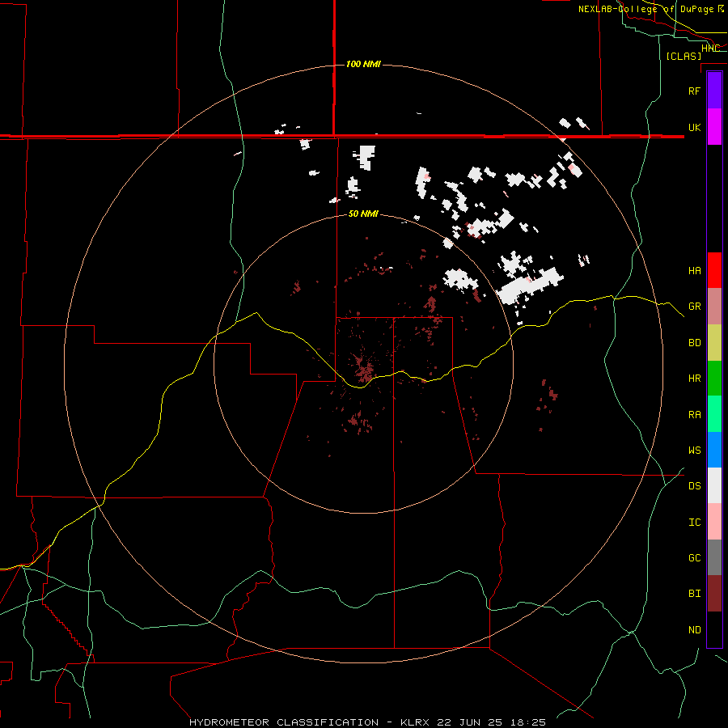Click the BD legend label
The width and height of the screenshot is (728, 728).
(x=694, y=343)
